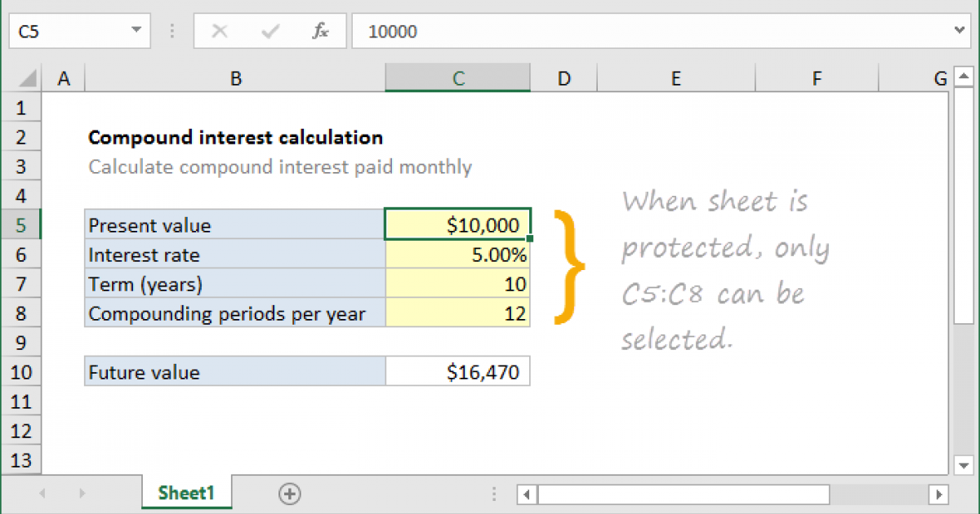Screen dimensions: 980x514
Task: Switch to the Sheet1 tab
Action: coord(186,493)
